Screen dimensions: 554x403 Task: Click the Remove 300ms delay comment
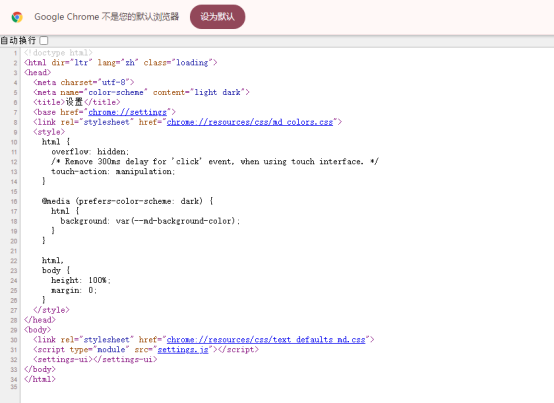[x=215, y=161]
